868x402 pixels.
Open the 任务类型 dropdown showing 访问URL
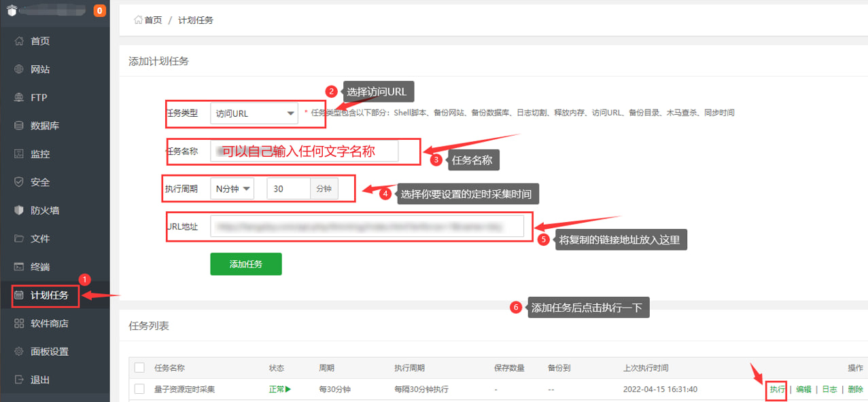pos(254,113)
